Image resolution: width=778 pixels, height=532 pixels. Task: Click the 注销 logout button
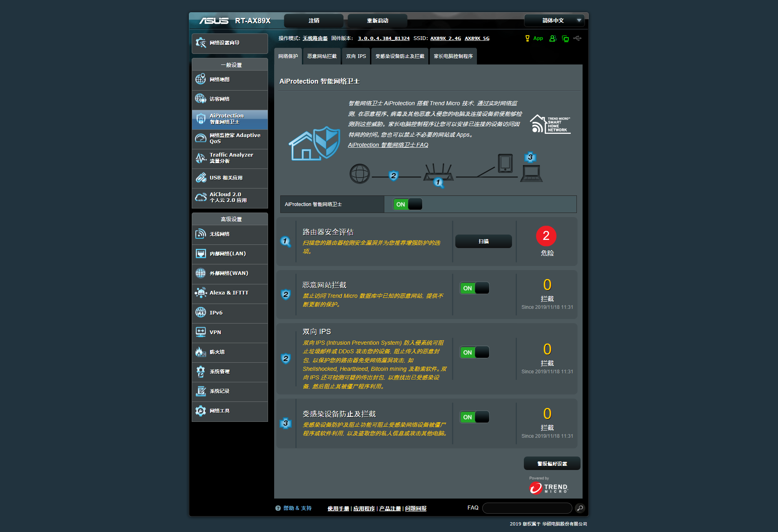[314, 20]
